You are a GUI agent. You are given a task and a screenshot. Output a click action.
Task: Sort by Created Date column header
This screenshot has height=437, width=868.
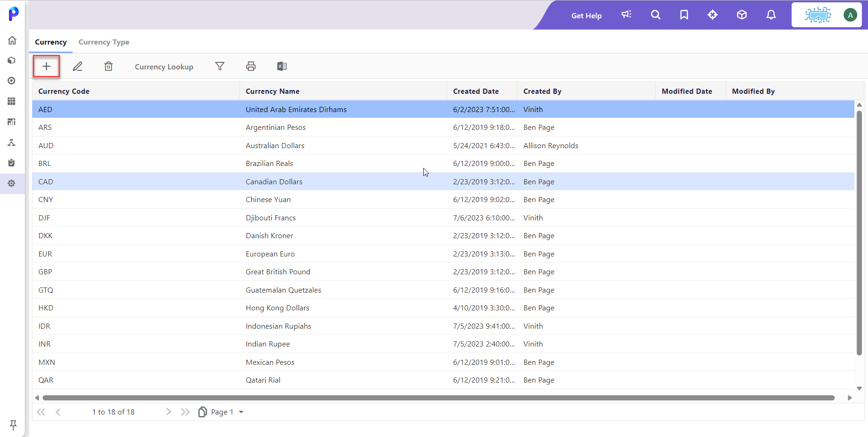pyautogui.click(x=482, y=91)
